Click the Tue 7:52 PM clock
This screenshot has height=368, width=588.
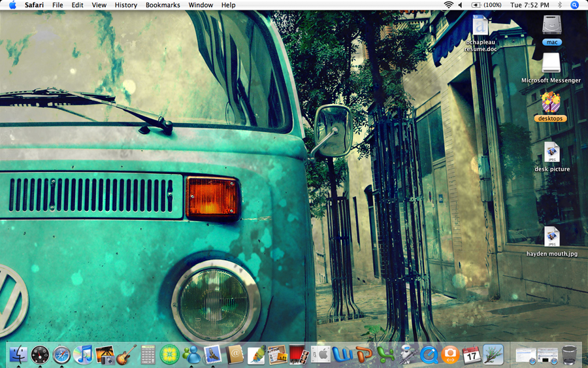529,5
